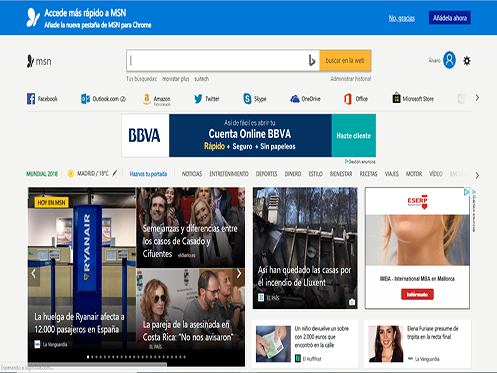Open the Microsoft Store shortcut
Screen dimensions: 497x373
click(x=396, y=98)
